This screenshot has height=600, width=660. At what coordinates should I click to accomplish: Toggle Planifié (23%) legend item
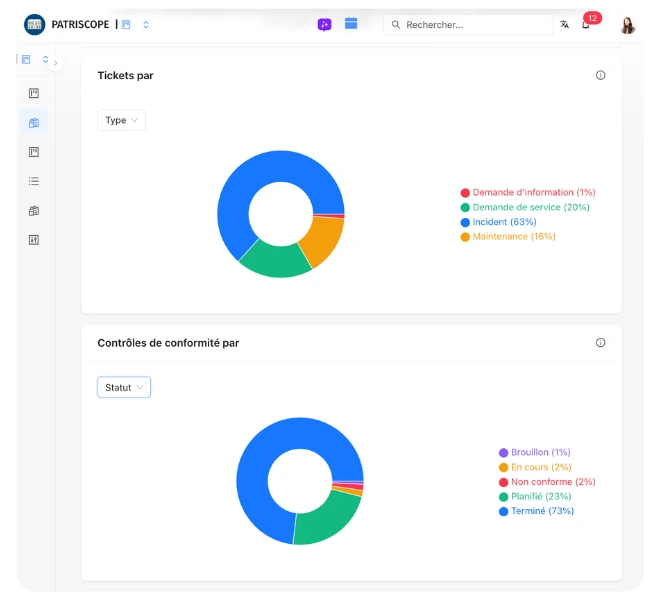coord(535,497)
